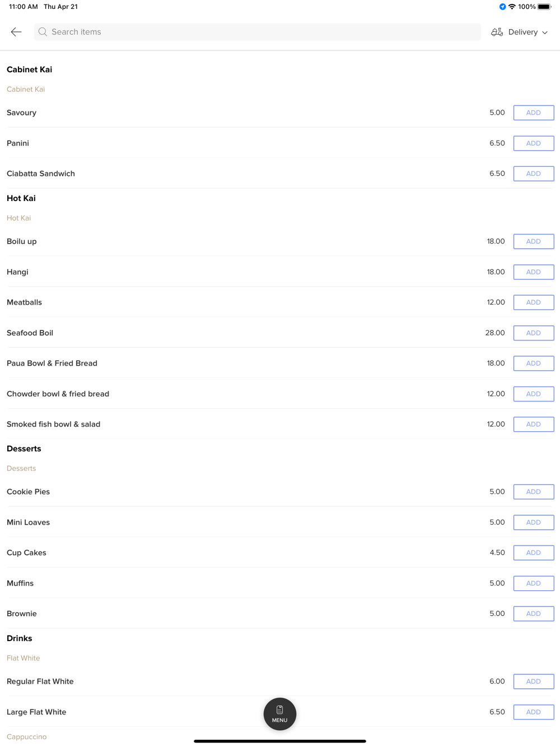560x747 pixels.
Task: Select the Hot Kai subcategory label
Action: pos(19,218)
